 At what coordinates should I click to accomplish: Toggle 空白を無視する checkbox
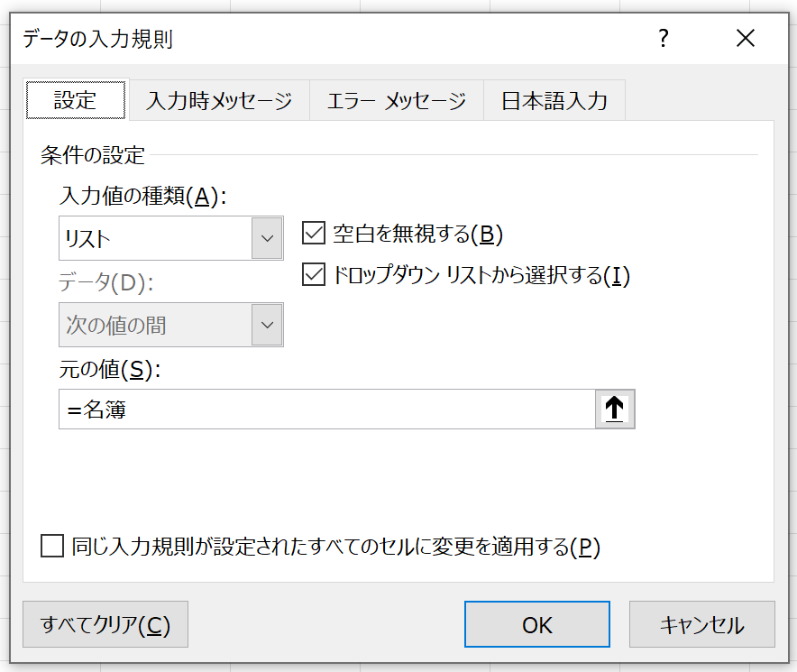click(x=314, y=234)
